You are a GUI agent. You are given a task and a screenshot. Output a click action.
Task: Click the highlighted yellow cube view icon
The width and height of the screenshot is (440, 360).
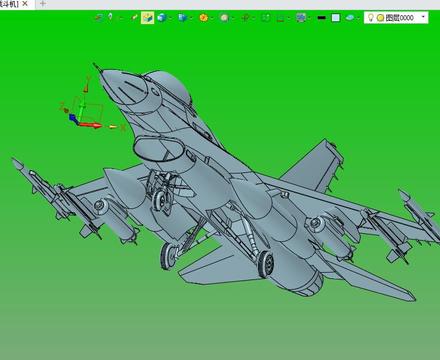[148, 18]
